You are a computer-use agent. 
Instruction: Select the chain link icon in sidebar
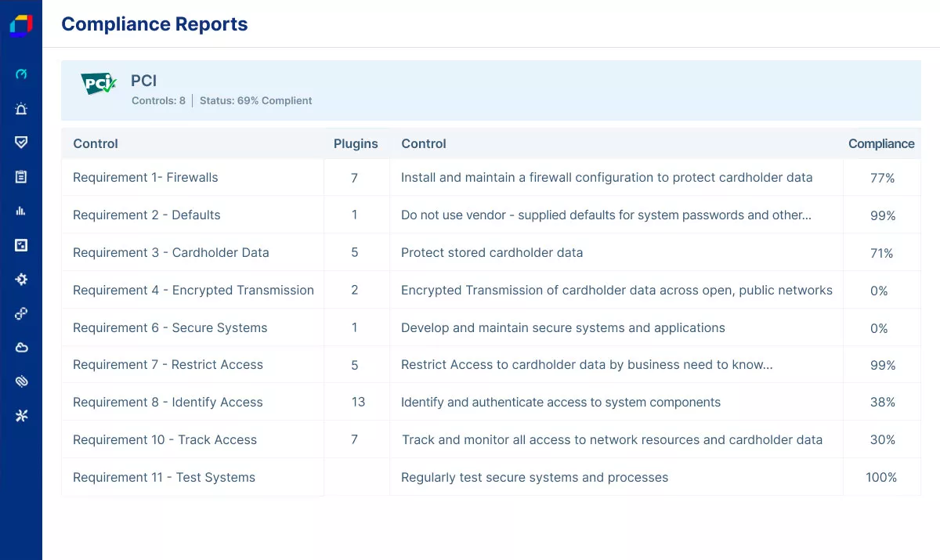click(x=21, y=313)
